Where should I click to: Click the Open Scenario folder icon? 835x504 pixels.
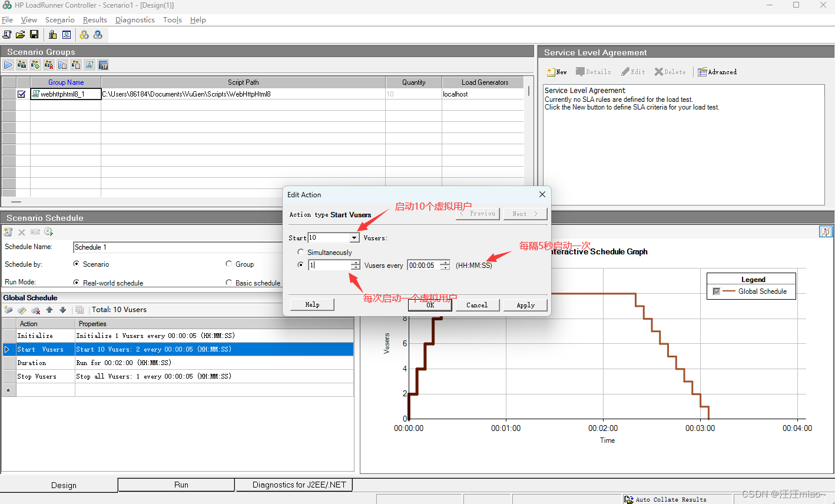coord(21,35)
